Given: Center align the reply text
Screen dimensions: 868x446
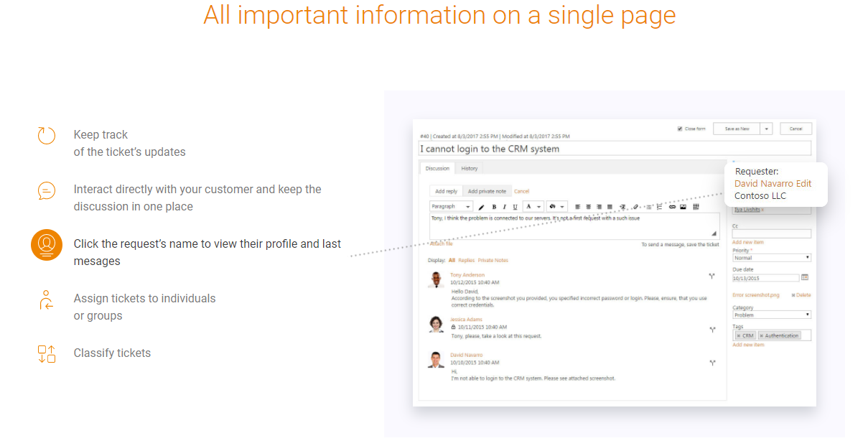Looking at the screenshot, I should [588, 207].
